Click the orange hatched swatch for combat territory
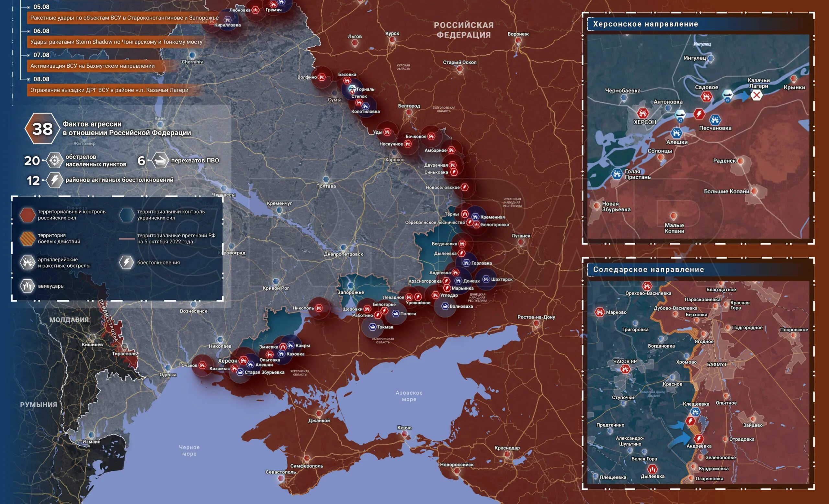 click(x=28, y=238)
